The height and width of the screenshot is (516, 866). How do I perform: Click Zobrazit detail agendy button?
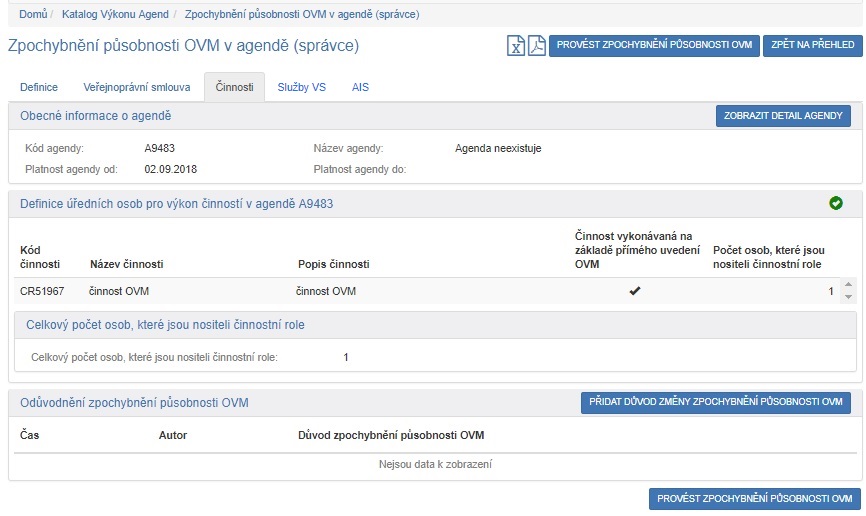click(783, 116)
